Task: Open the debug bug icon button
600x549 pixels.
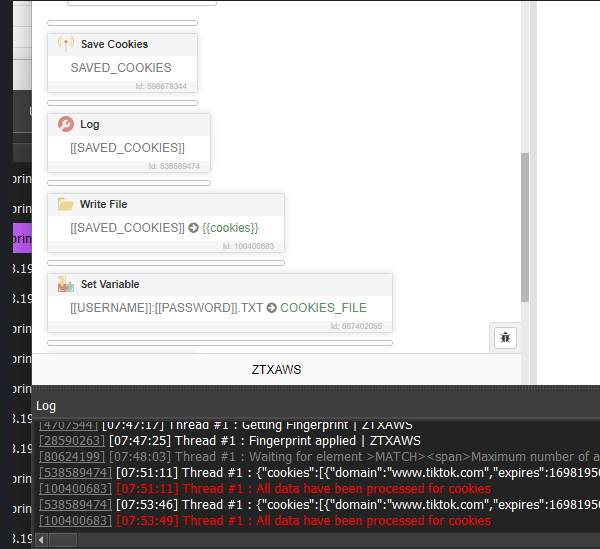Action: 505,337
